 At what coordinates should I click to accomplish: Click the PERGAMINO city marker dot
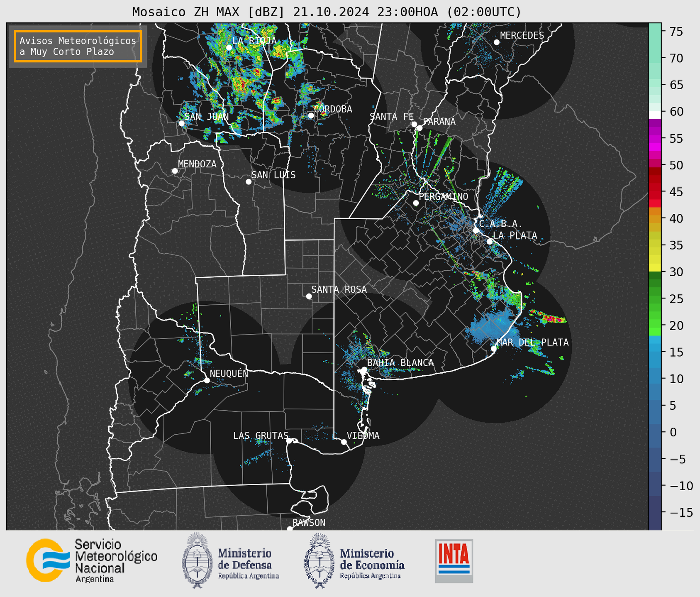click(416, 203)
